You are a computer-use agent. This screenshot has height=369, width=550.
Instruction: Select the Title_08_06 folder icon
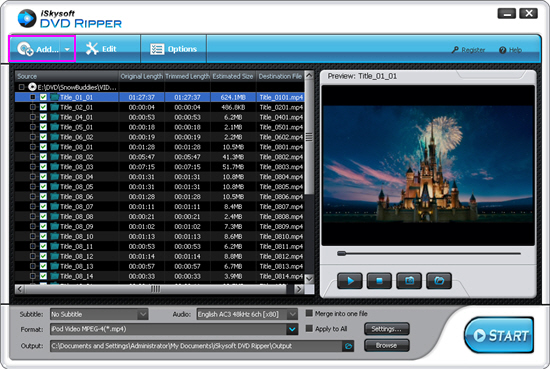54,196
